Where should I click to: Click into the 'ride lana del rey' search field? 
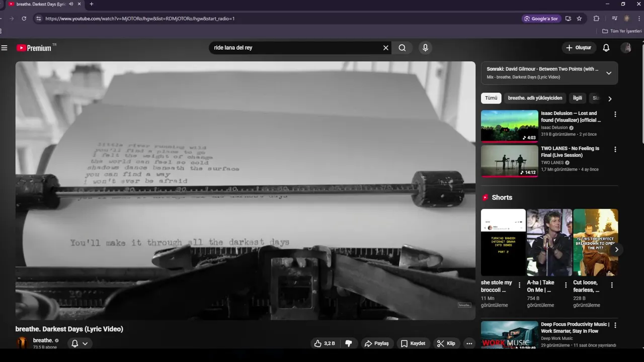pos(297,48)
